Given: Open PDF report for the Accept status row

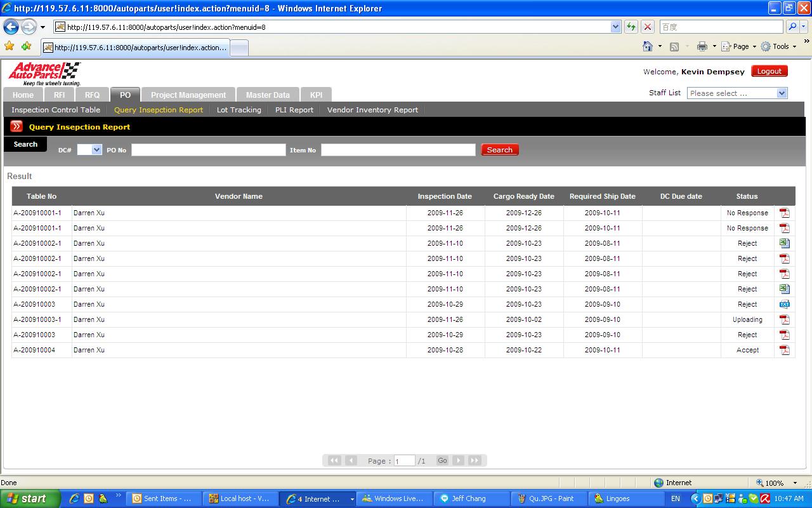Looking at the screenshot, I should [x=784, y=350].
